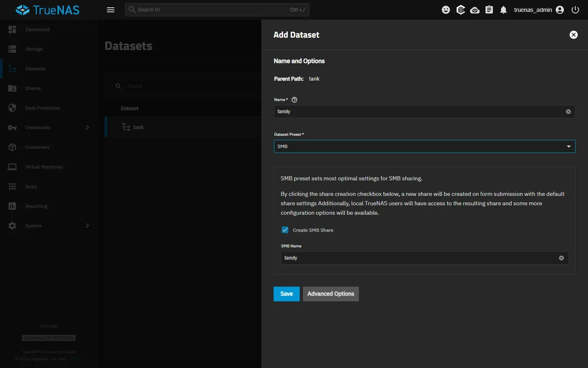Image resolution: width=588 pixels, height=368 pixels.
Task: Open the Shares page
Action: tap(49, 88)
